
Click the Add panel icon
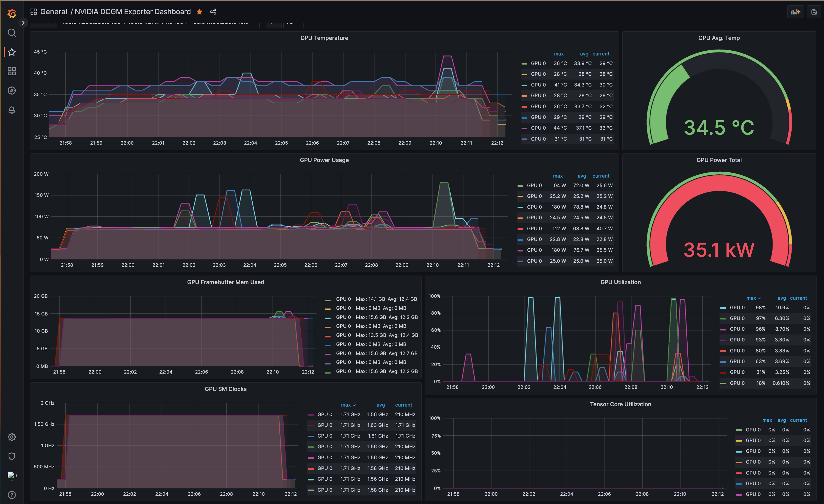point(795,12)
